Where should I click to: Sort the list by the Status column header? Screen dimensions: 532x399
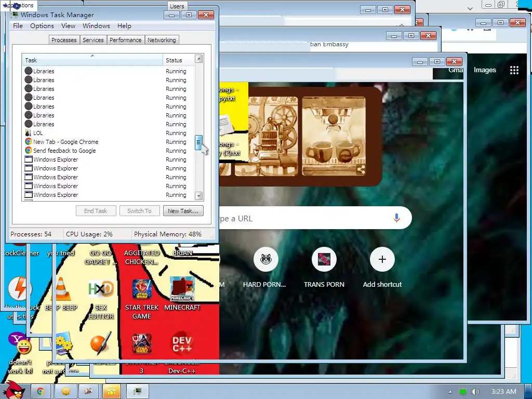[179, 60]
